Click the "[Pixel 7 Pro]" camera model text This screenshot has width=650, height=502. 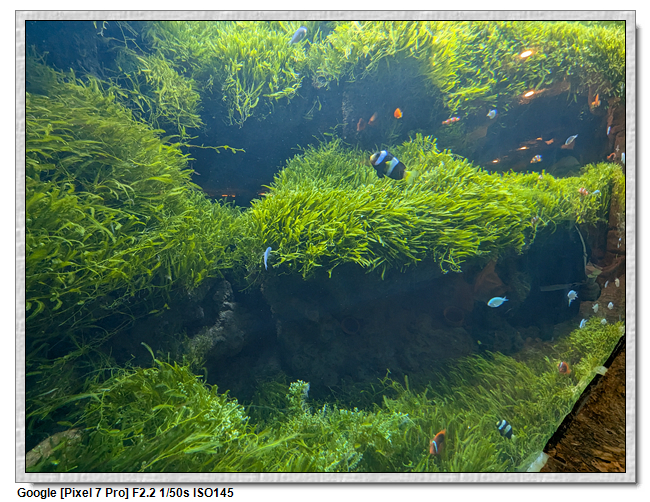[95, 493]
